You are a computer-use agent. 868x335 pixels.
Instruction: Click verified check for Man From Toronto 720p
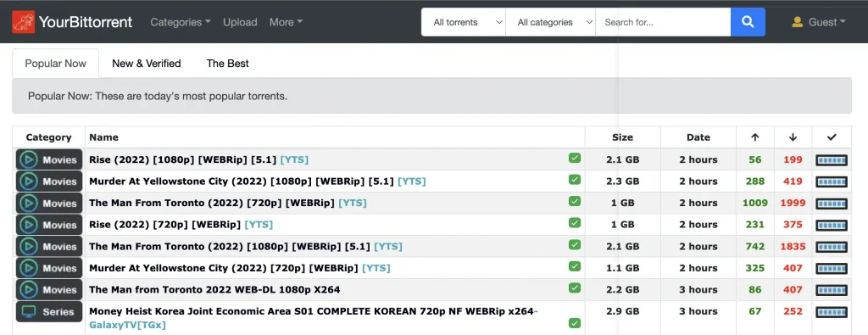[575, 201]
